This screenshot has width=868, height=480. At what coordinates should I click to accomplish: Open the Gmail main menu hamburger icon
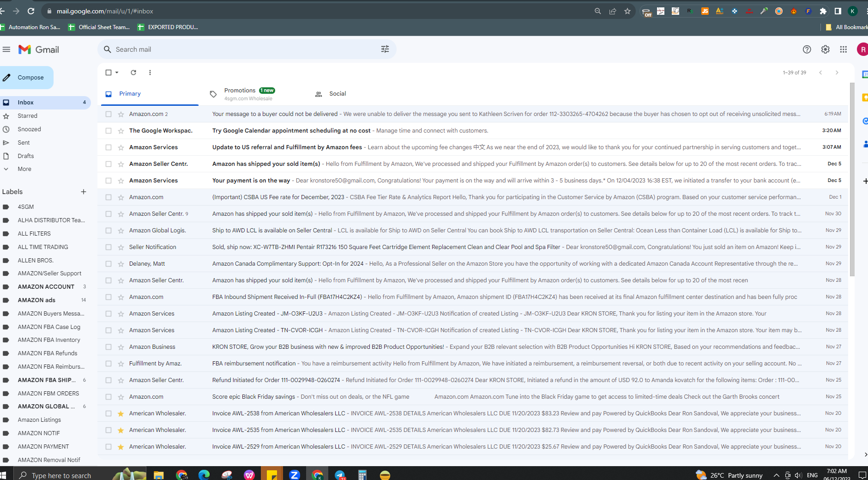(6, 49)
